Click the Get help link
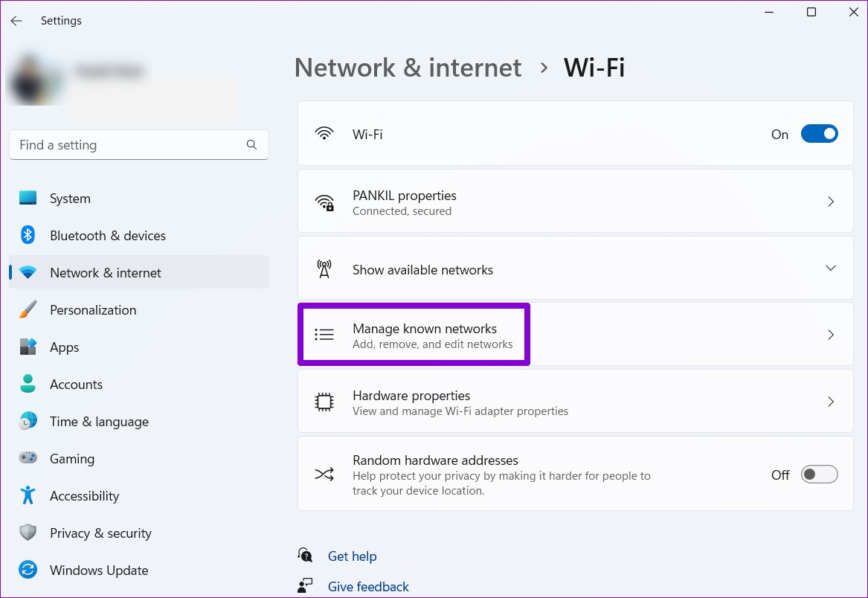Image resolution: width=868 pixels, height=598 pixels. [x=352, y=556]
